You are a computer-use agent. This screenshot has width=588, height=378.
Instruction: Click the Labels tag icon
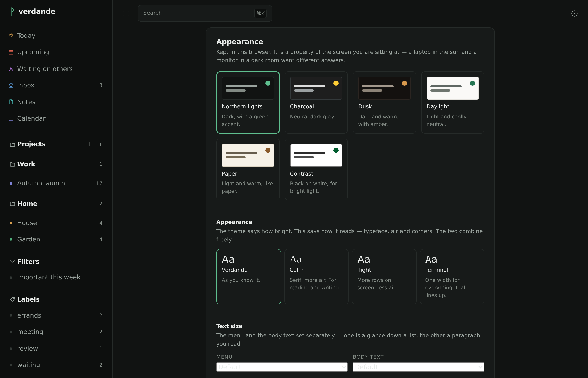[x=13, y=299]
